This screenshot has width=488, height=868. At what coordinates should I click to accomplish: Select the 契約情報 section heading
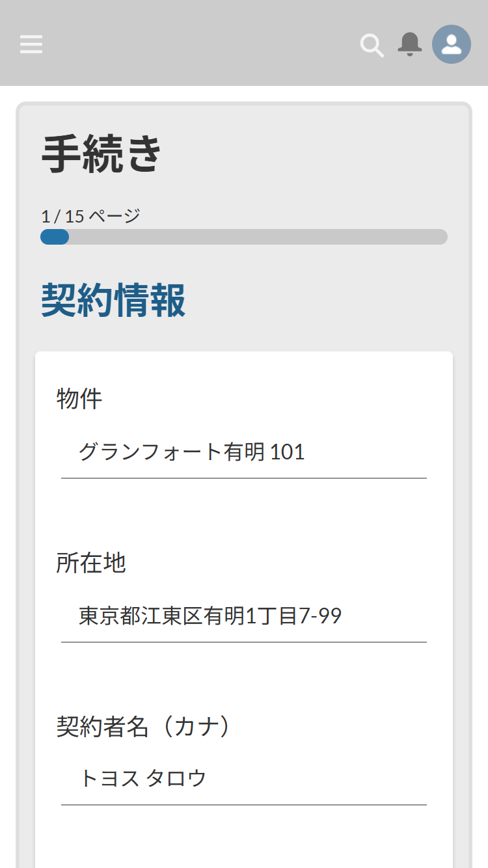coord(113,301)
